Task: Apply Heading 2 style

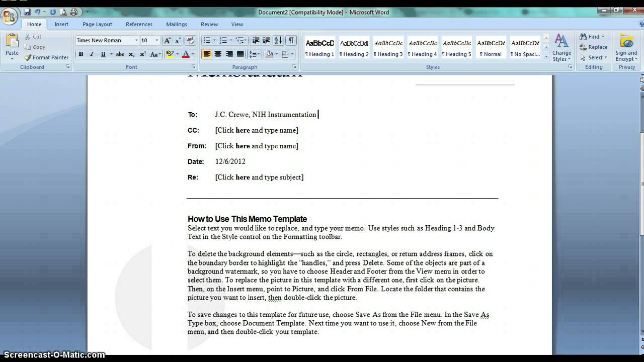Action: [354, 48]
